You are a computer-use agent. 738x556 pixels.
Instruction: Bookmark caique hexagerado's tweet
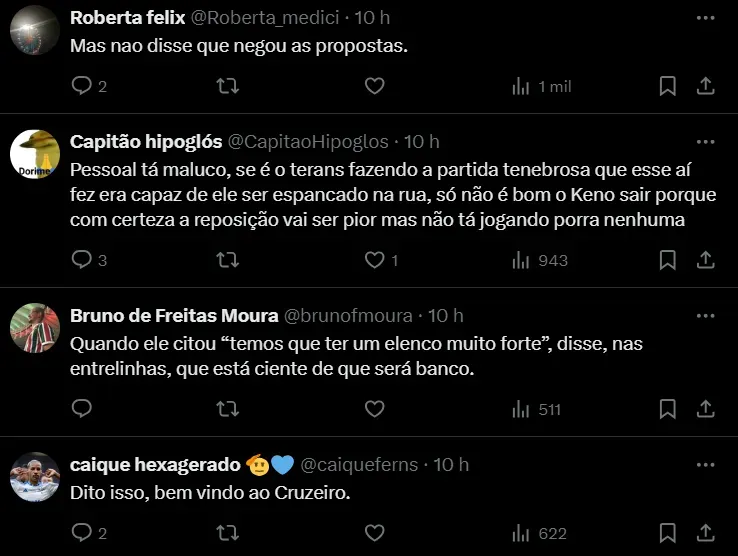click(667, 533)
